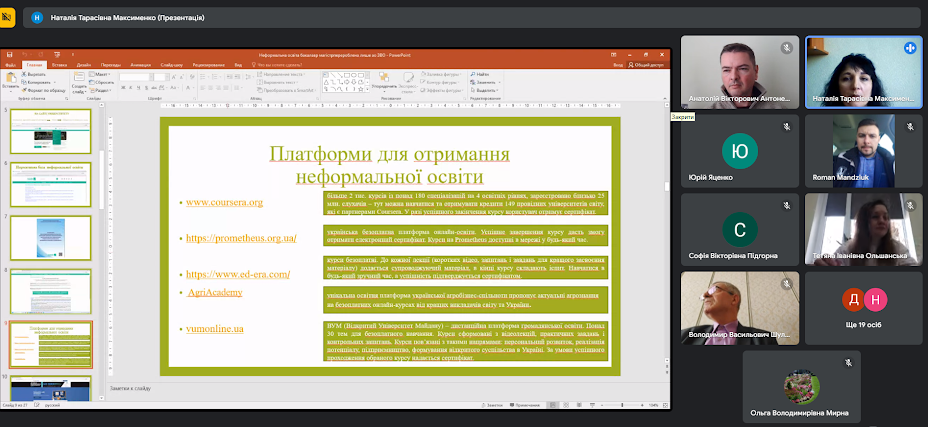The image size is (928, 427).
Task: Toggle Notes (Заметки) pane in status bar
Action: point(492,405)
